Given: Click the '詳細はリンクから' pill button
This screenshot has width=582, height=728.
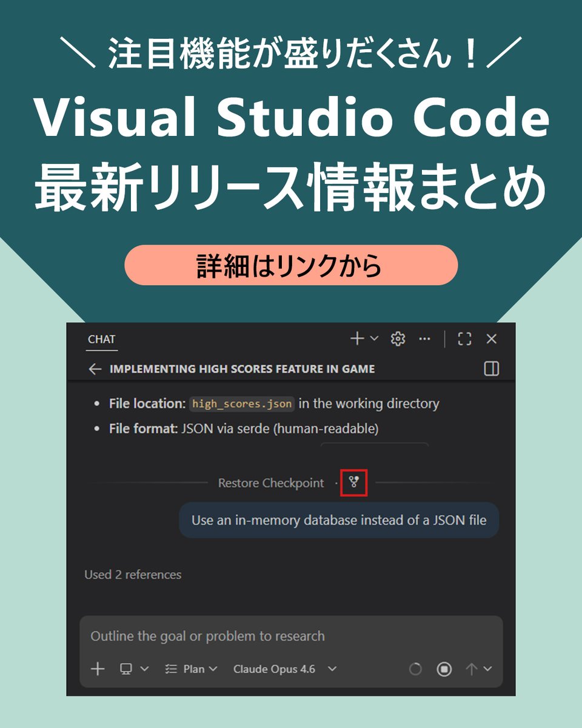Looking at the screenshot, I should click(291, 265).
